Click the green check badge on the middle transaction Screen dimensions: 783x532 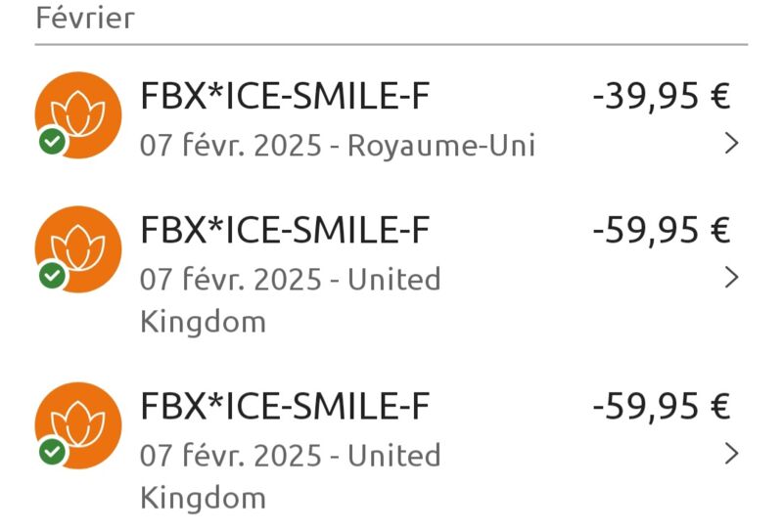tap(53, 275)
